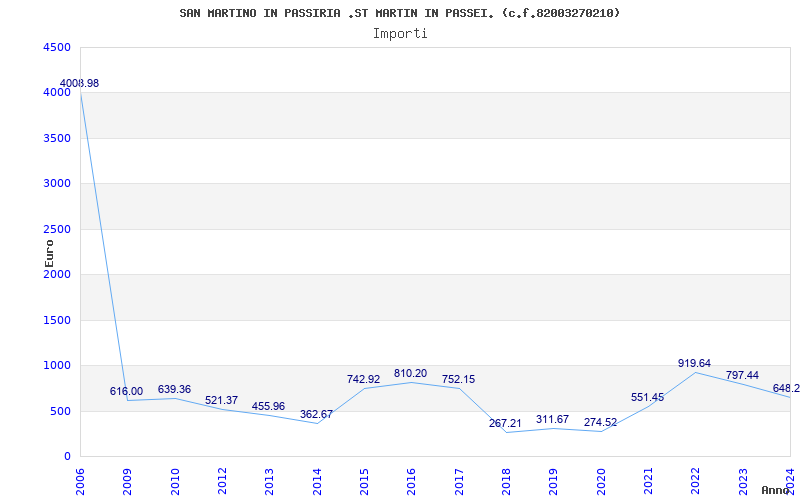The height and width of the screenshot is (500, 800).
Task: Click the 267.21 value label
Action: point(505,423)
